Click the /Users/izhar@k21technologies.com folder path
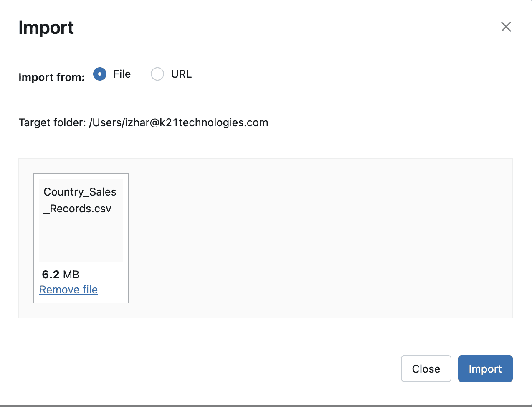532x407 pixels. pyautogui.click(x=178, y=122)
